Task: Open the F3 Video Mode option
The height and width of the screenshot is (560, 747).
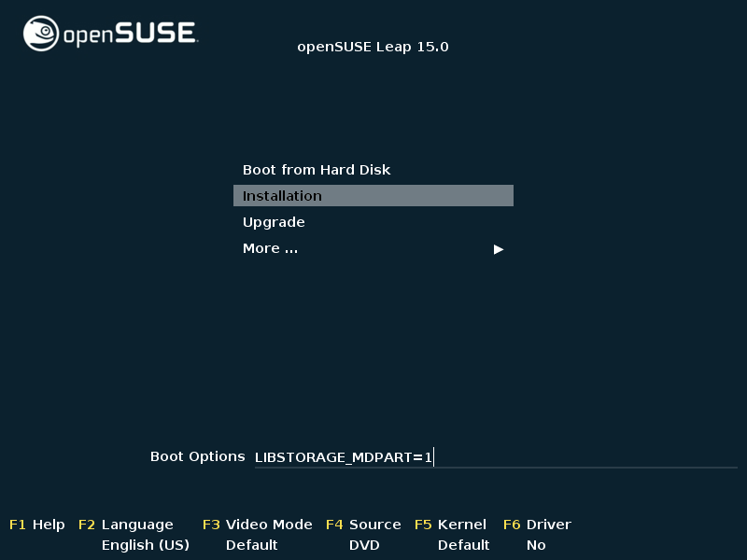Action: pos(258,525)
